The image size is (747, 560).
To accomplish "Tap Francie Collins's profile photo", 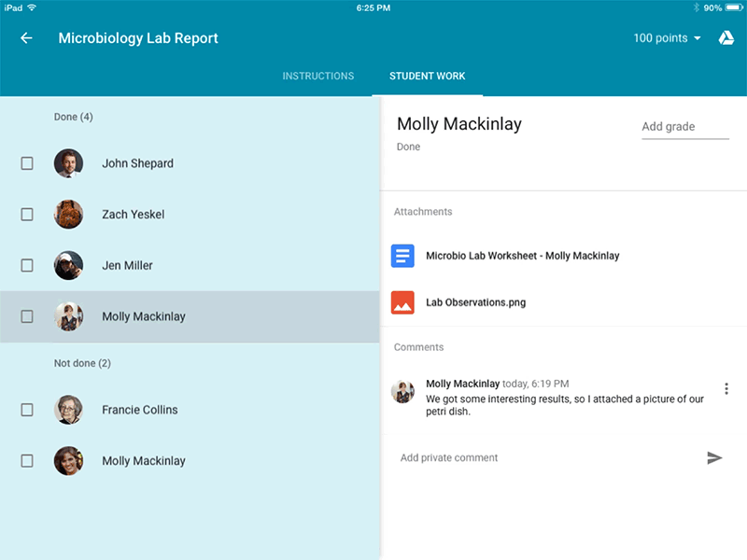I will click(68, 410).
